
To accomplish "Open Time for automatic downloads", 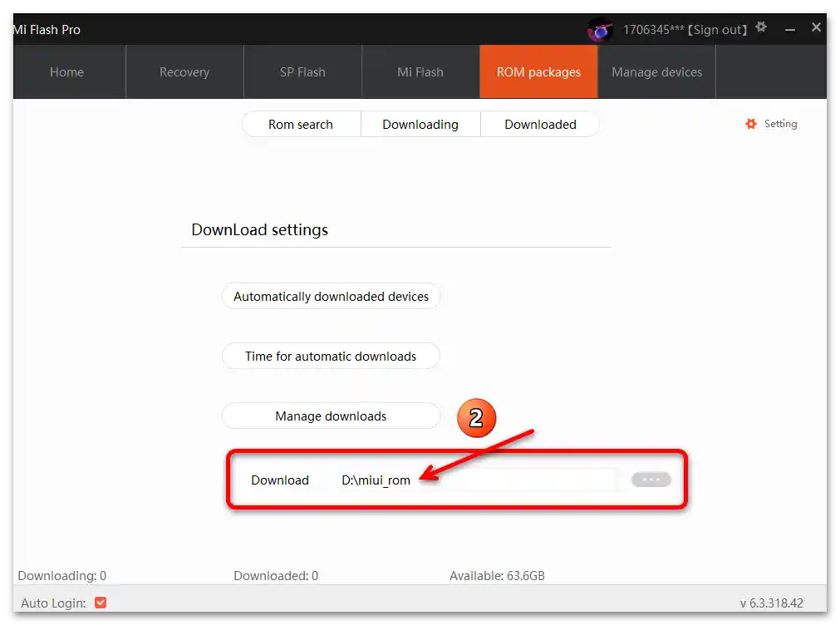I will point(331,356).
